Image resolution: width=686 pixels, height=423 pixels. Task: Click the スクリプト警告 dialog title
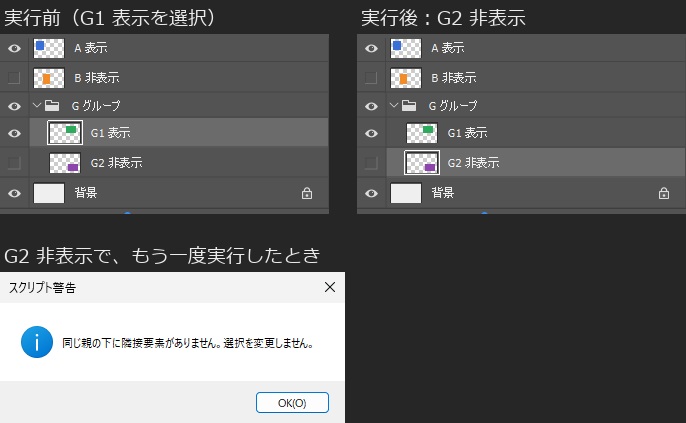tap(42, 287)
